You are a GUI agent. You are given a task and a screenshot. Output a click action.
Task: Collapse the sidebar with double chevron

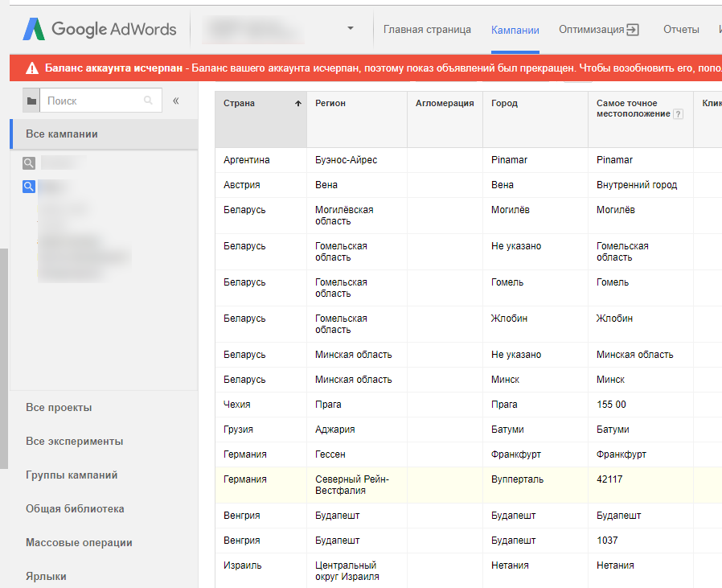(176, 101)
